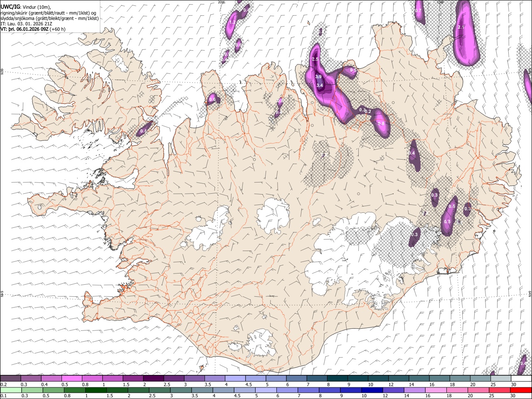Click the 3.9 precipitation value on the map
Image resolution: width=532 pixels, height=399 pixels.
pos(319,77)
